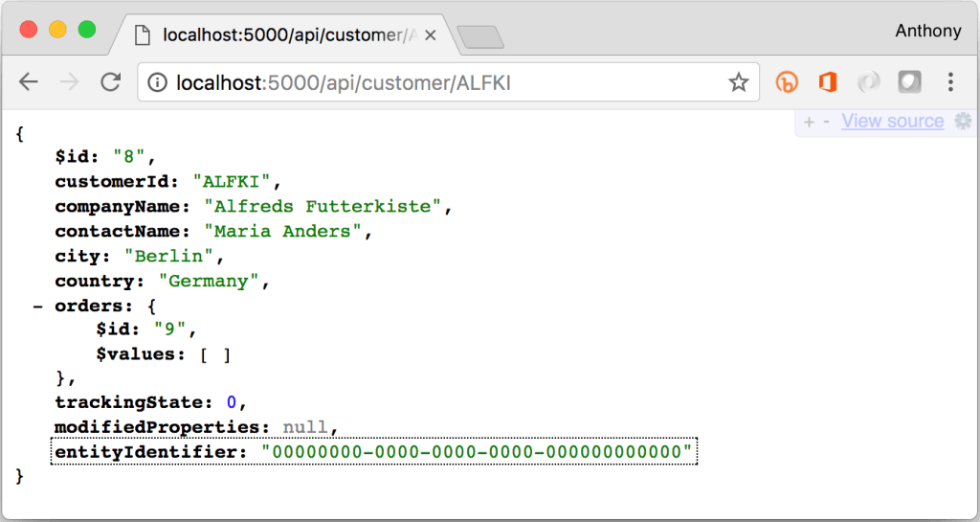This screenshot has width=980, height=522.
Task: Bookmark this page with the star icon
Action: coord(739,82)
